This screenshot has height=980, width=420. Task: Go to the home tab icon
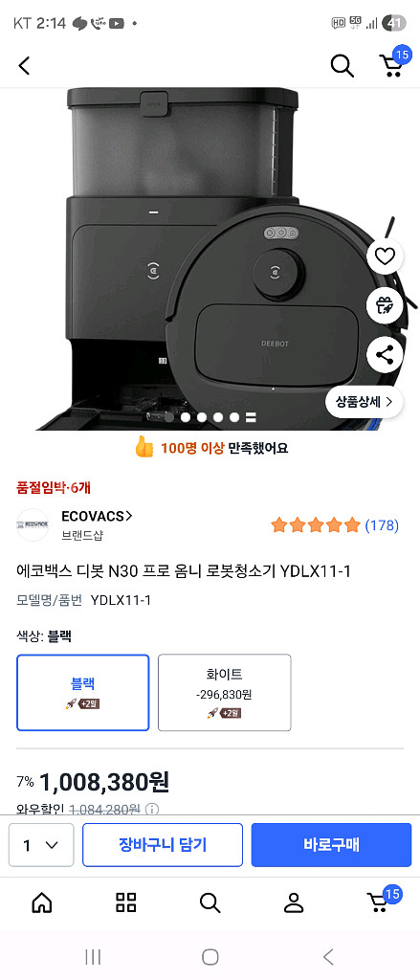tap(42, 902)
